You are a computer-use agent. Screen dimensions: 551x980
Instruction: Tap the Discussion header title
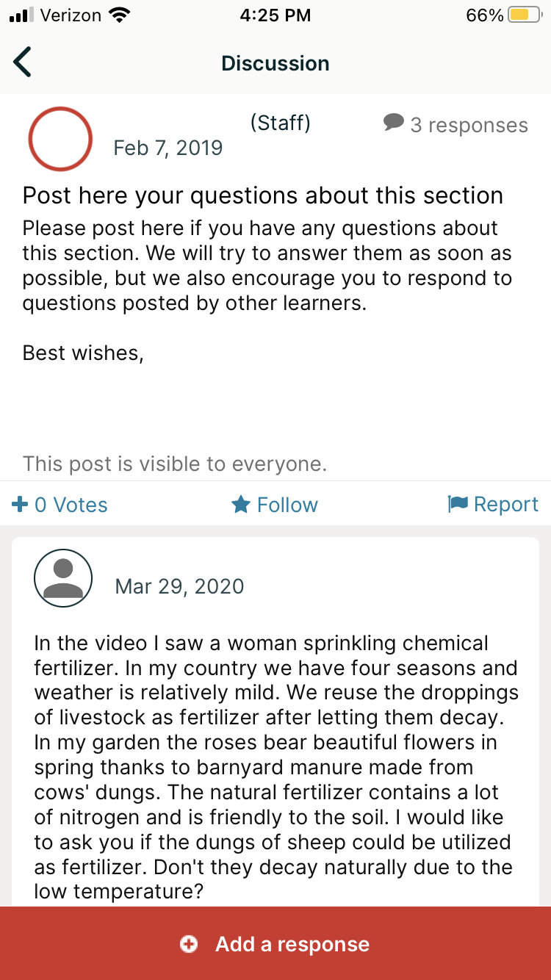(275, 63)
